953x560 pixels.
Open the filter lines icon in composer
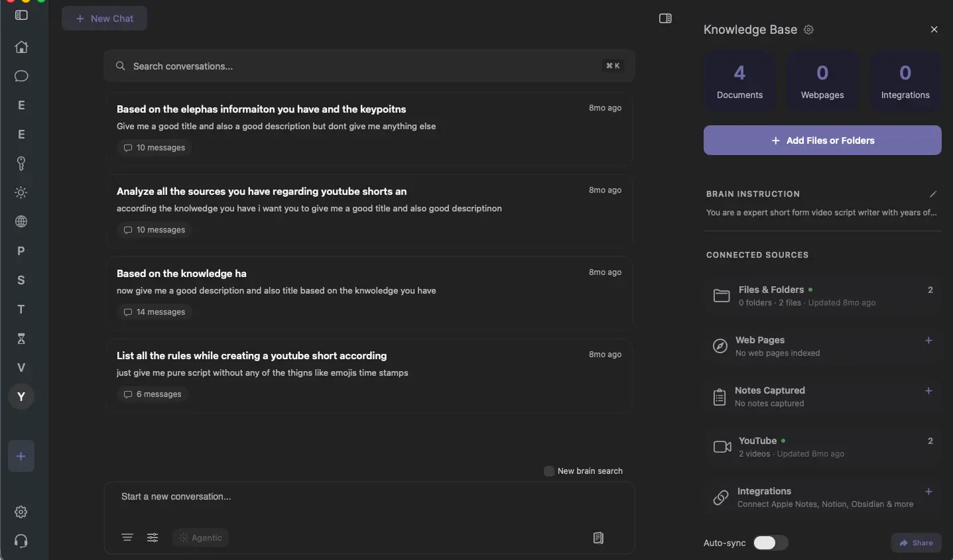point(127,537)
